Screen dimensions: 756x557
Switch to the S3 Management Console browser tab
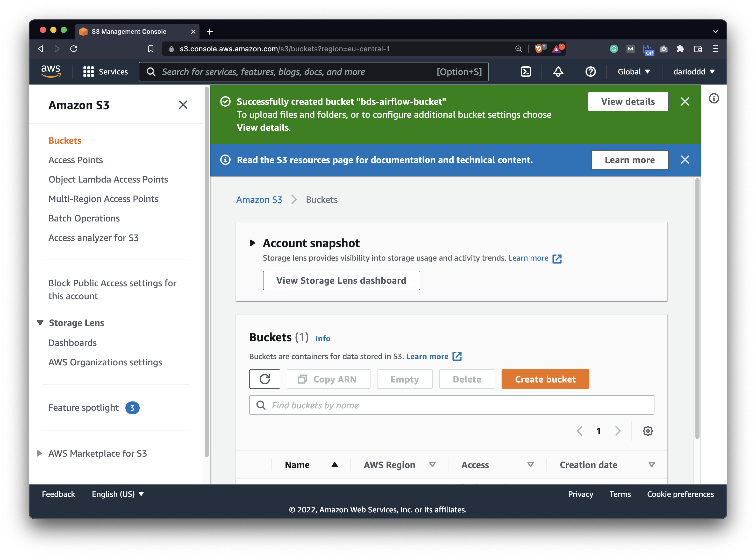pyautogui.click(x=129, y=31)
